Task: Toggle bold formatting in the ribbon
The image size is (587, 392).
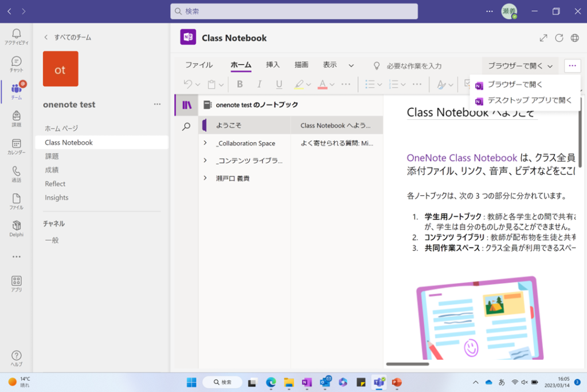Action: tap(239, 84)
